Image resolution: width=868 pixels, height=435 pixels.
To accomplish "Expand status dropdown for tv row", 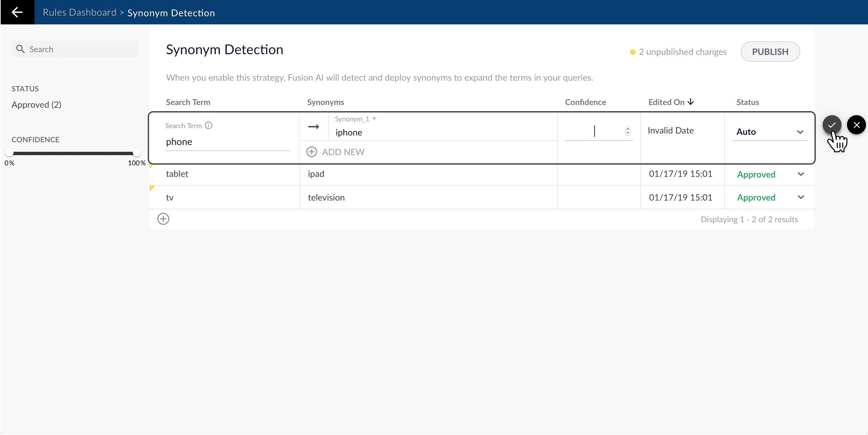I will tap(801, 197).
